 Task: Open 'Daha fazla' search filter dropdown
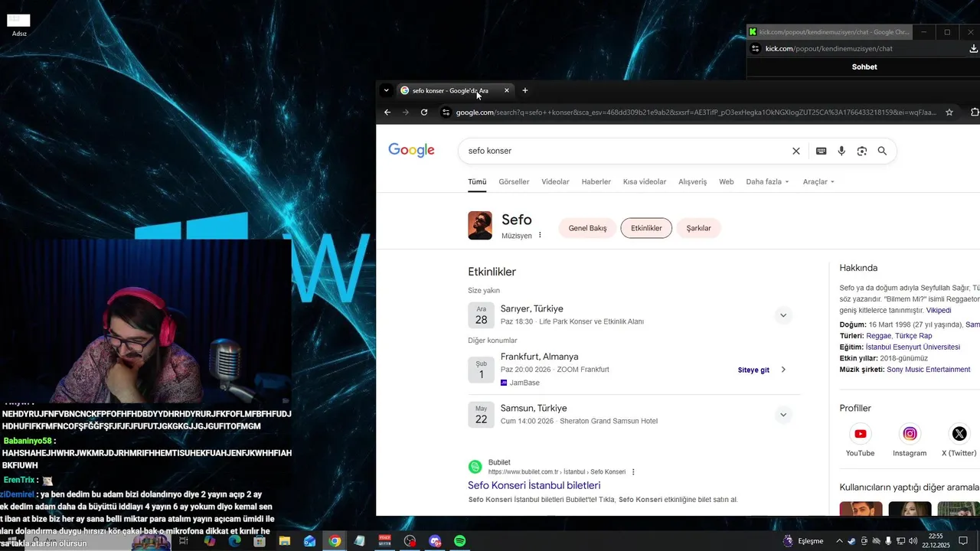[767, 182]
